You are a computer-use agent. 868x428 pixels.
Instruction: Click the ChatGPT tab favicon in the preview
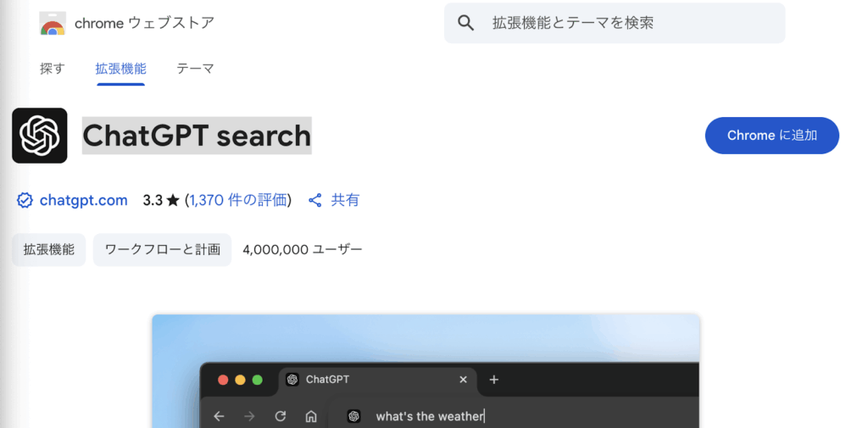292,380
